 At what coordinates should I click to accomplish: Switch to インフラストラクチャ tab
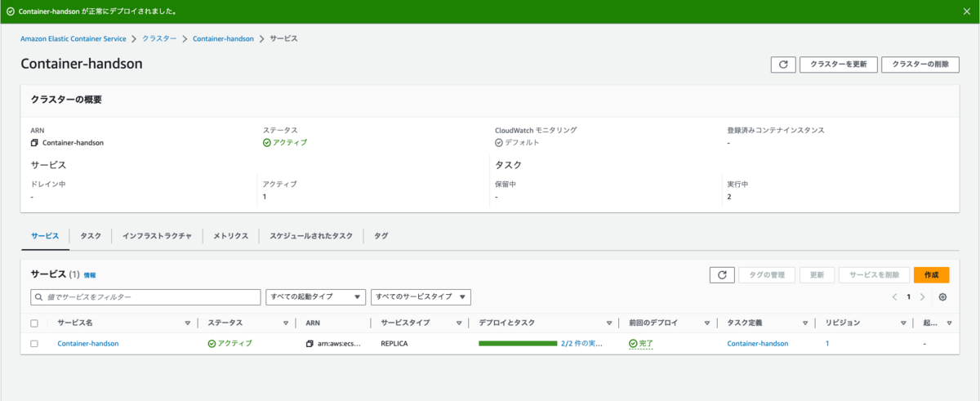(x=157, y=235)
